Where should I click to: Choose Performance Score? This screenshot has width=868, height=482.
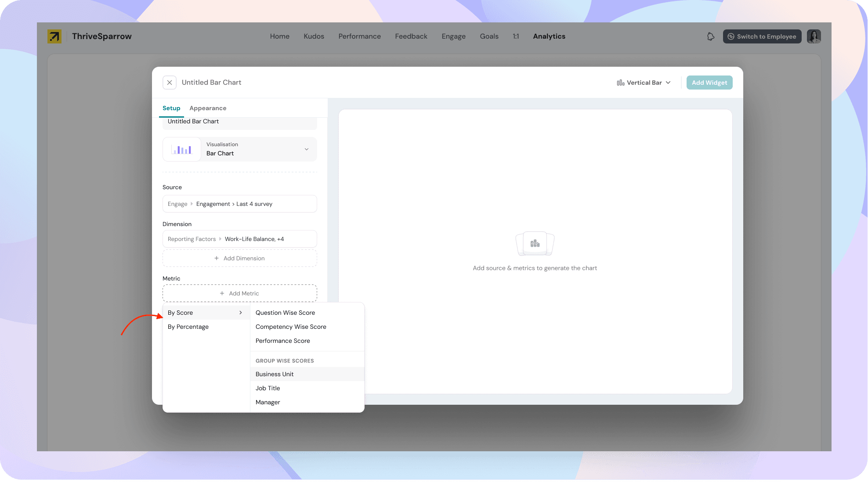pyautogui.click(x=307, y=341)
